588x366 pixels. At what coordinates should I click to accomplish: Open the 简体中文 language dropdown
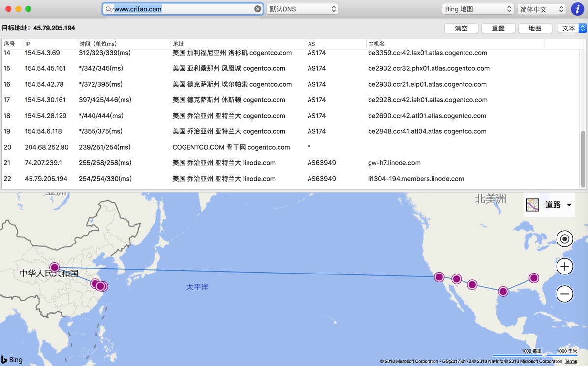pyautogui.click(x=541, y=9)
